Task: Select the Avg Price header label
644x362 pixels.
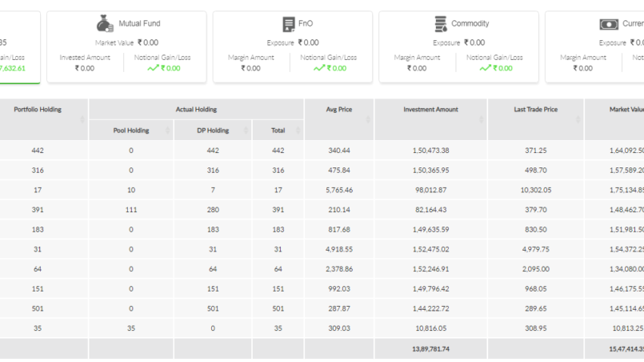Action: (339, 110)
